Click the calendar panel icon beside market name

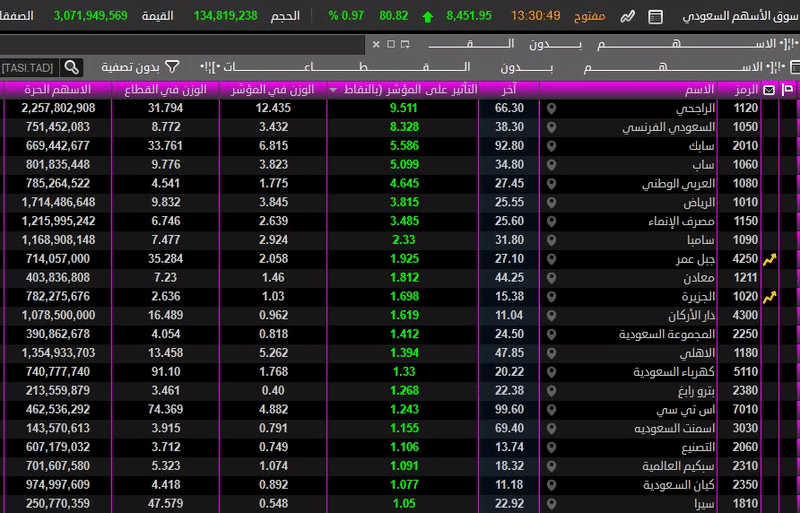(655, 17)
